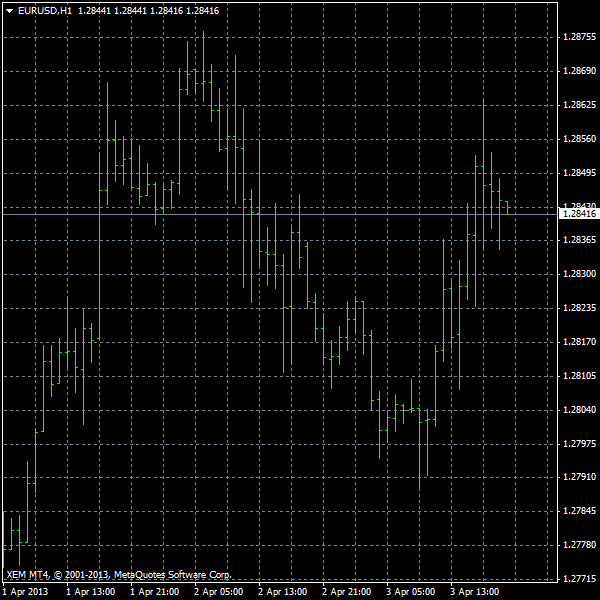Screen dimensions: 600x600
Task: Click the 2 Apr 05:00 time label
Action: click(x=218, y=592)
